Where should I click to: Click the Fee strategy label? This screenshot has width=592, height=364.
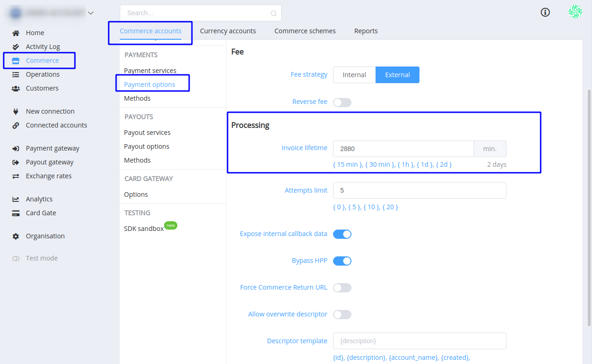(x=309, y=74)
